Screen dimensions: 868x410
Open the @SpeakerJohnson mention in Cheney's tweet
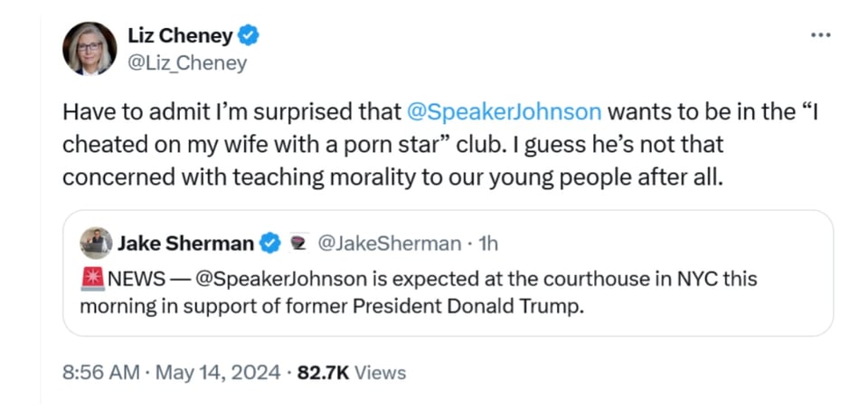click(505, 112)
